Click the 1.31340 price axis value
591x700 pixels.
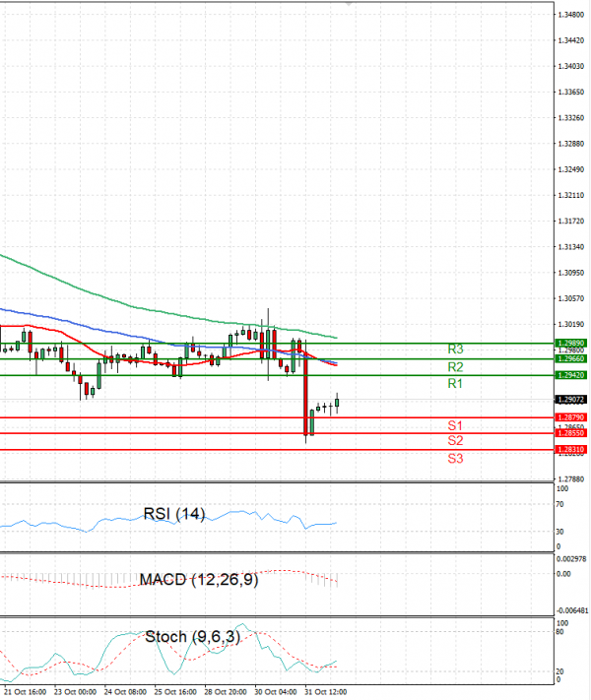571,247
